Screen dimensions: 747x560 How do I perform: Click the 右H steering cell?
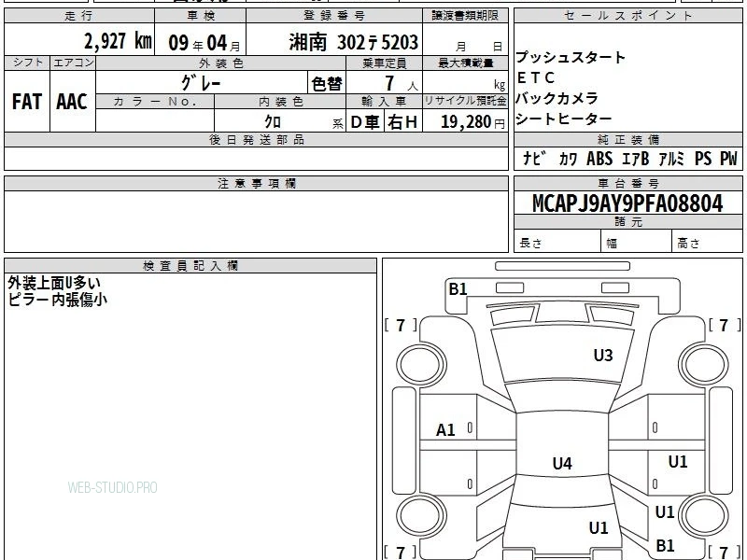pyautogui.click(x=403, y=122)
